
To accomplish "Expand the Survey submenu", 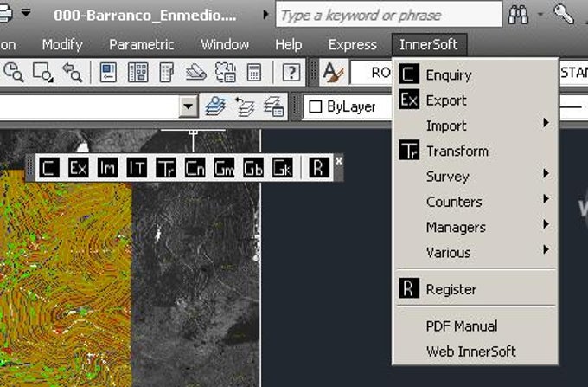I will click(475, 176).
